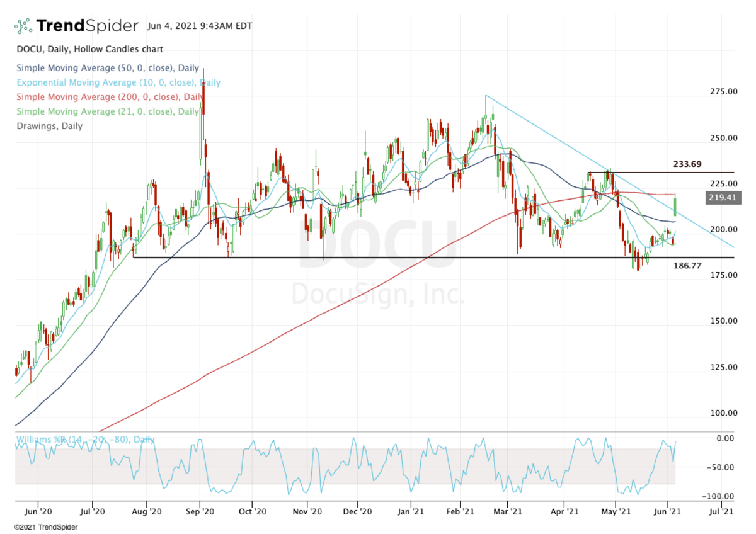Screen dimensions: 756x534
Task: Click the Dec '20 date axis label
Action: pos(357,513)
